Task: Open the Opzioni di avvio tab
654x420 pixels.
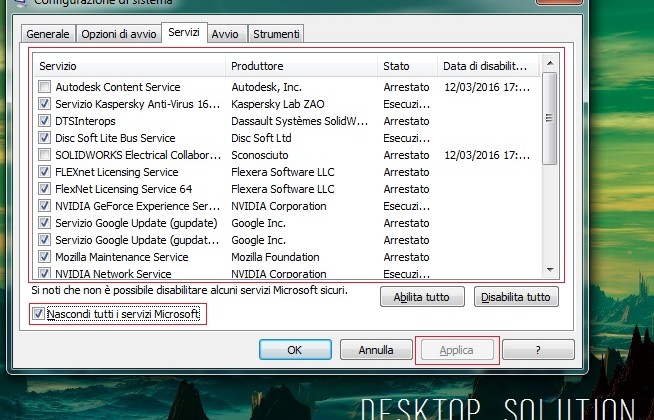Action: [120, 34]
